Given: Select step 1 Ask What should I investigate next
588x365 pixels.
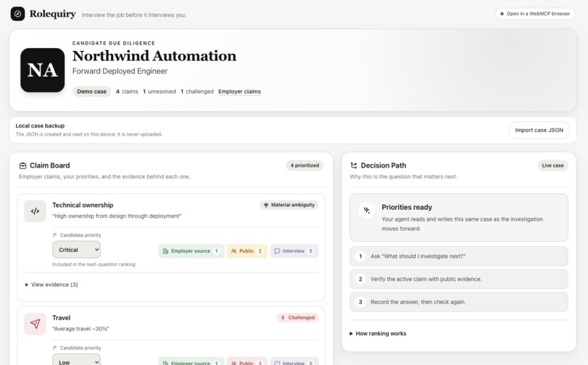Looking at the screenshot, I should (459, 256).
